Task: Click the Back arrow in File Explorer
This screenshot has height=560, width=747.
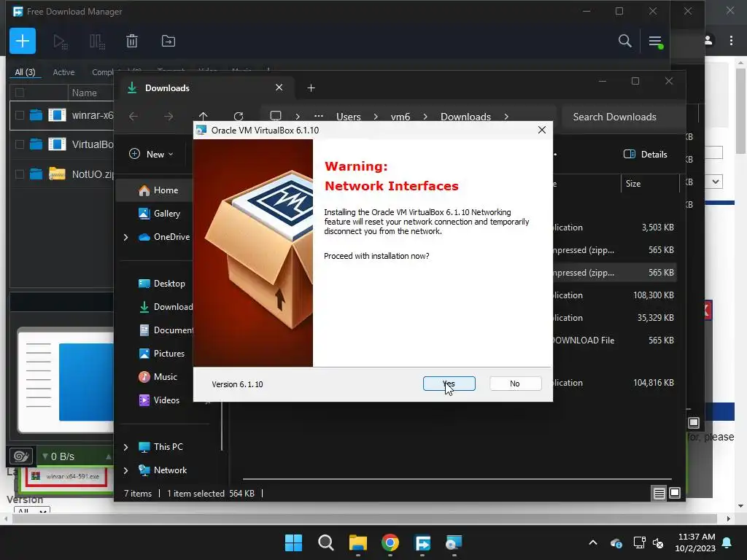Action: 133,116
